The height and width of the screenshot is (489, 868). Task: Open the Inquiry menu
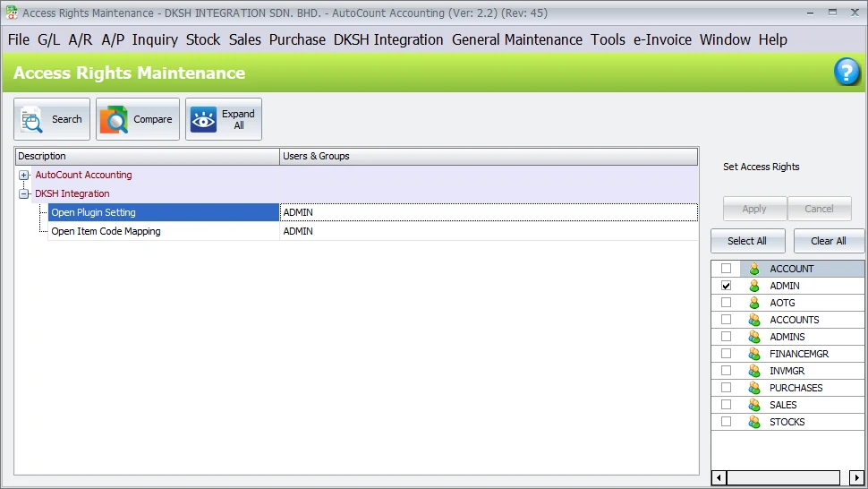[x=155, y=40]
